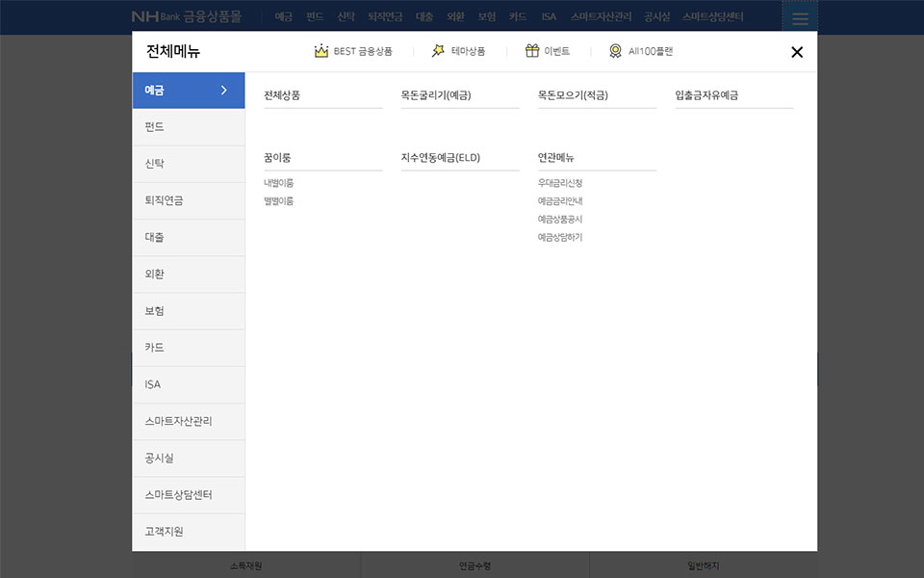
Task: Click the magic wand 테마상품 icon
Action: pyautogui.click(x=438, y=51)
